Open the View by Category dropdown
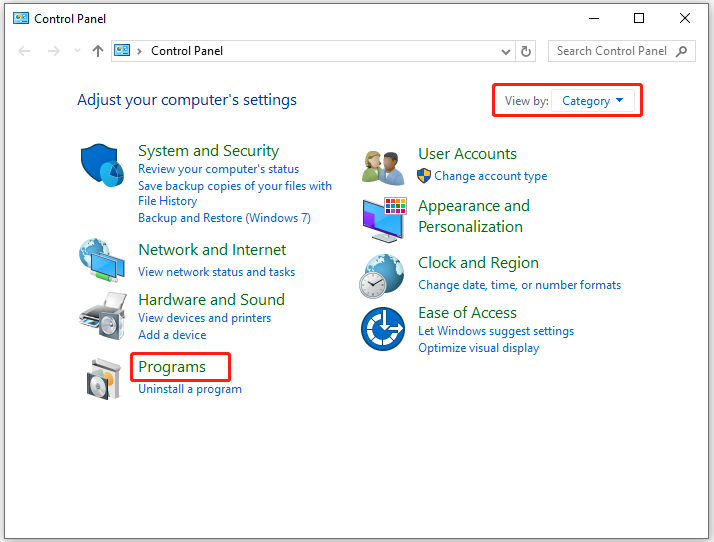 click(x=593, y=101)
